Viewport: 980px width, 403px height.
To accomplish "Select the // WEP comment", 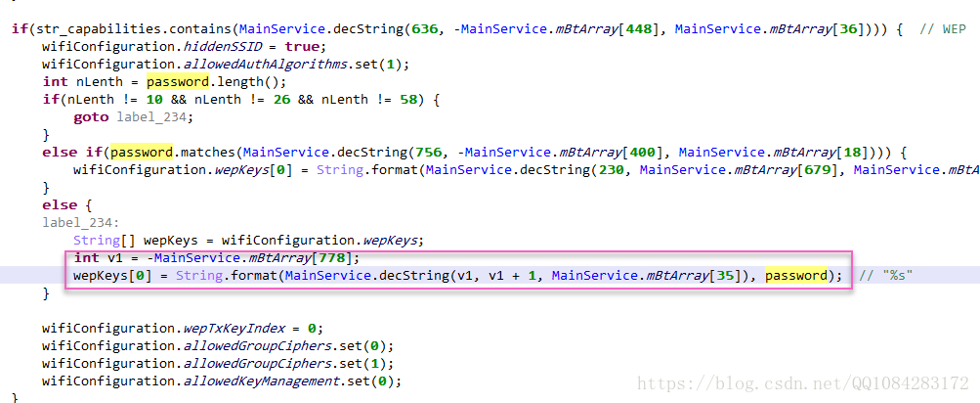I will [x=943, y=28].
